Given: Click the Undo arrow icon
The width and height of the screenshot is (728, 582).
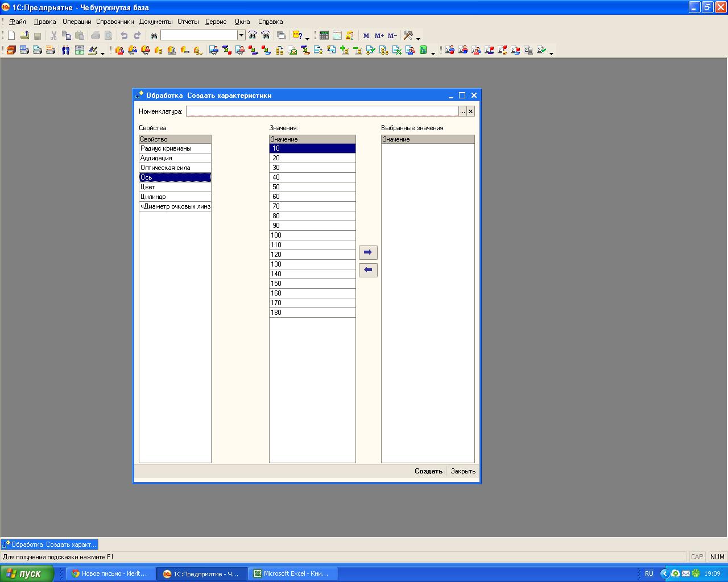Looking at the screenshot, I should pyautogui.click(x=124, y=35).
